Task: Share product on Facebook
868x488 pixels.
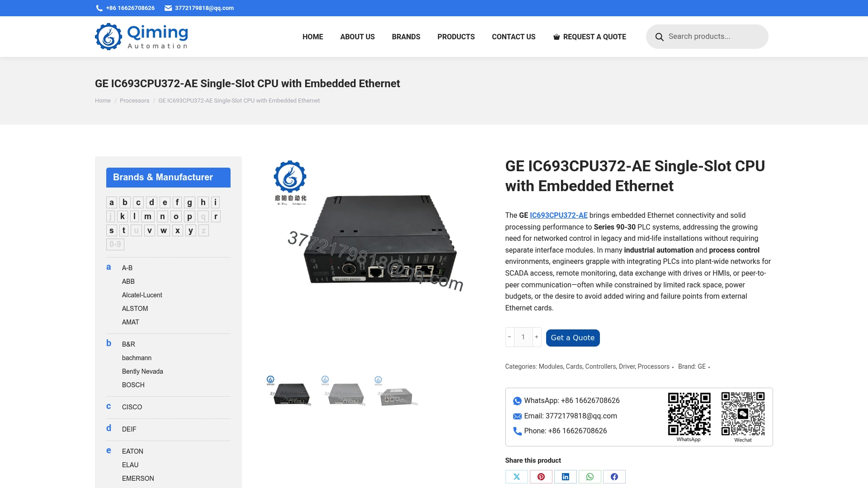Action: tap(614, 477)
